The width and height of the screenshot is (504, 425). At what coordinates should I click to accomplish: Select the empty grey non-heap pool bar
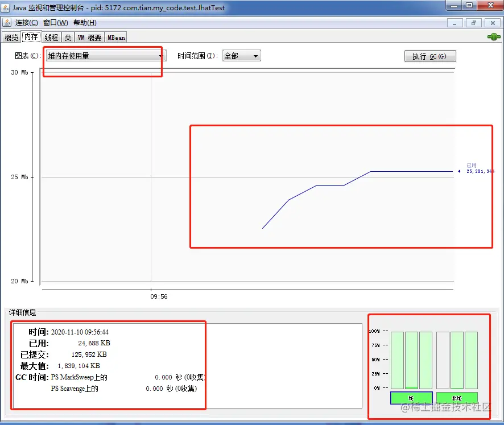coord(443,360)
